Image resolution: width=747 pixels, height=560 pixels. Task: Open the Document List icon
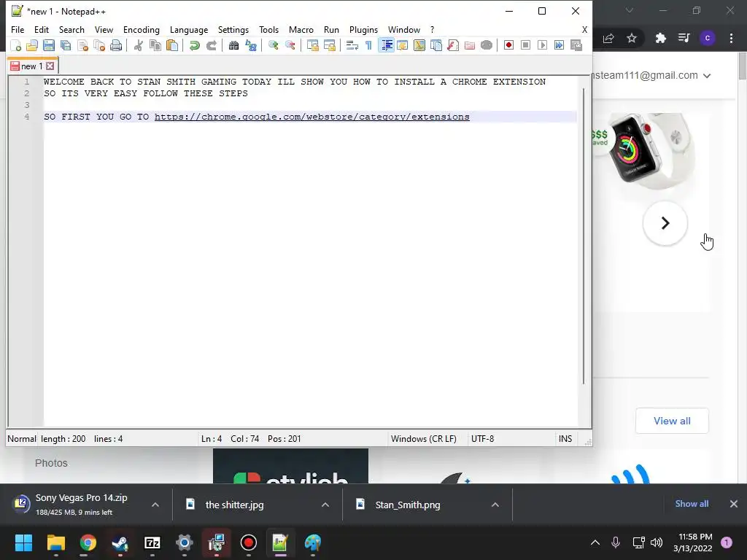(436, 45)
